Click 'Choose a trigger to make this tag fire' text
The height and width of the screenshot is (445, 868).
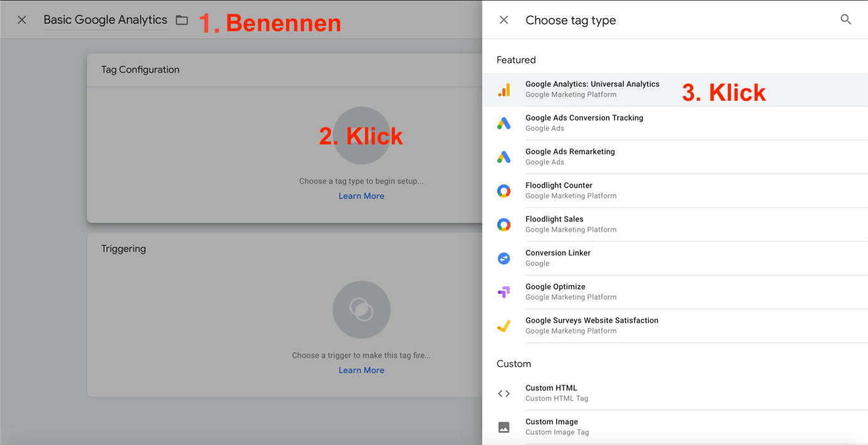point(361,356)
